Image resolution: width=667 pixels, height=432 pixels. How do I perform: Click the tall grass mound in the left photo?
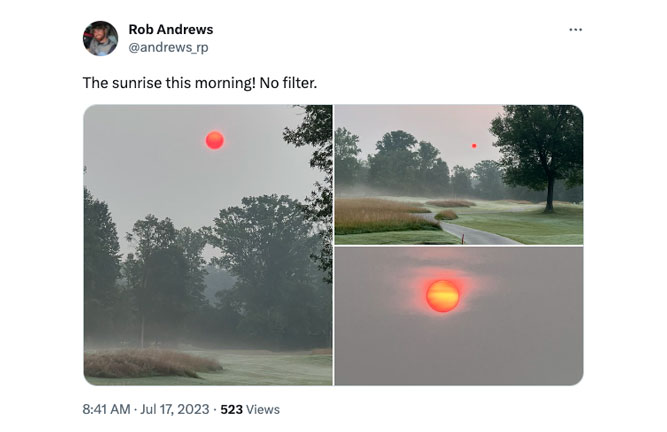(151, 363)
